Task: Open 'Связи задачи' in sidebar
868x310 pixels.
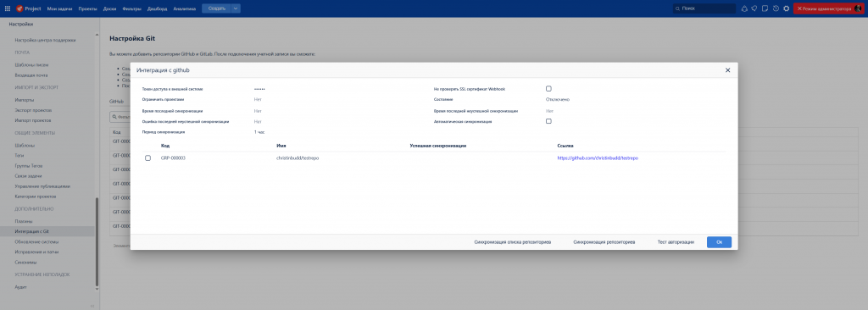Action: click(28, 176)
